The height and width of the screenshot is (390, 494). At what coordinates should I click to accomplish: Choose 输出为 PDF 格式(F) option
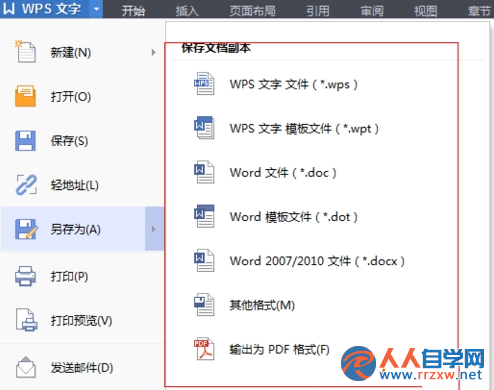click(x=279, y=349)
